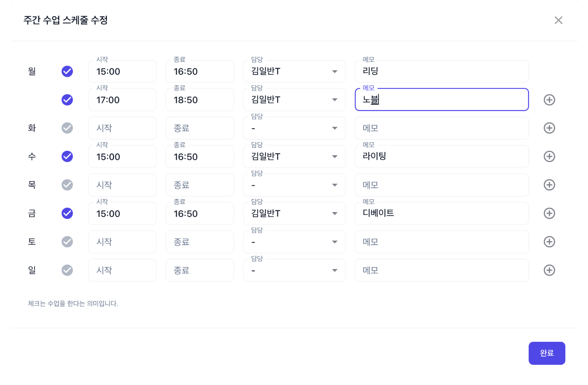Check the 목 class checkbox
The height and width of the screenshot is (385, 588).
pyautogui.click(x=67, y=185)
